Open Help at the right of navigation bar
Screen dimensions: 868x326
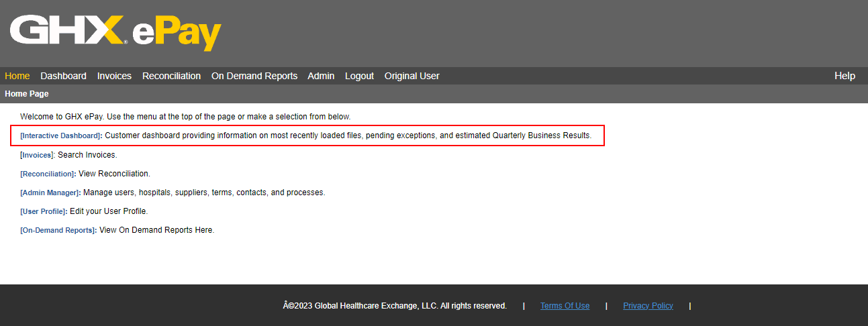click(x=845, y=76)
